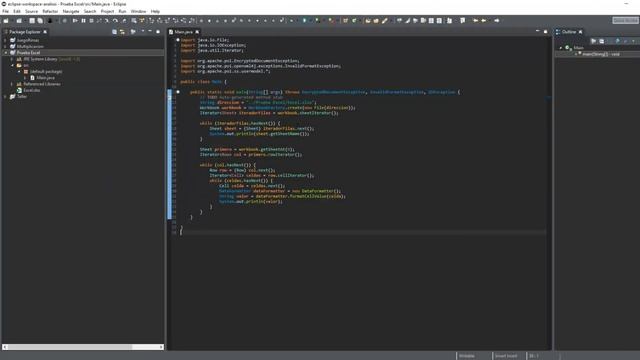Click the Save toolbar icon
640x360 pixels.
(x=32, y=20)
